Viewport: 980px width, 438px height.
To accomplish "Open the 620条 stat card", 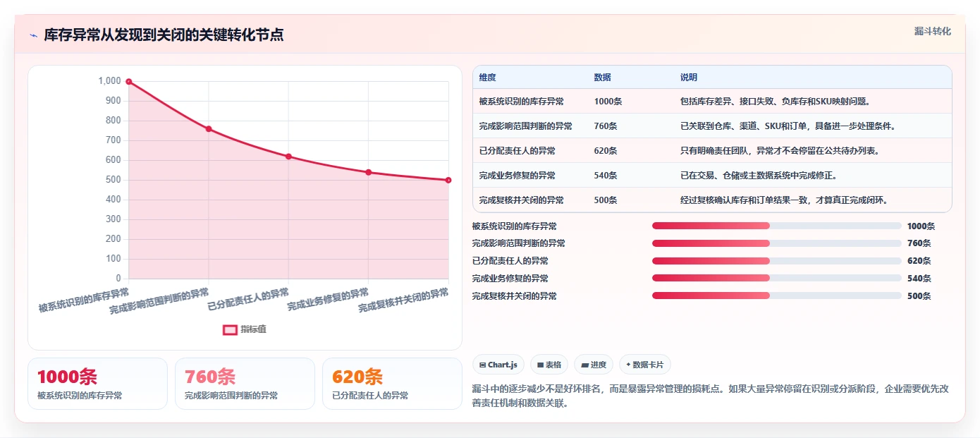I will tap(392, 384).
